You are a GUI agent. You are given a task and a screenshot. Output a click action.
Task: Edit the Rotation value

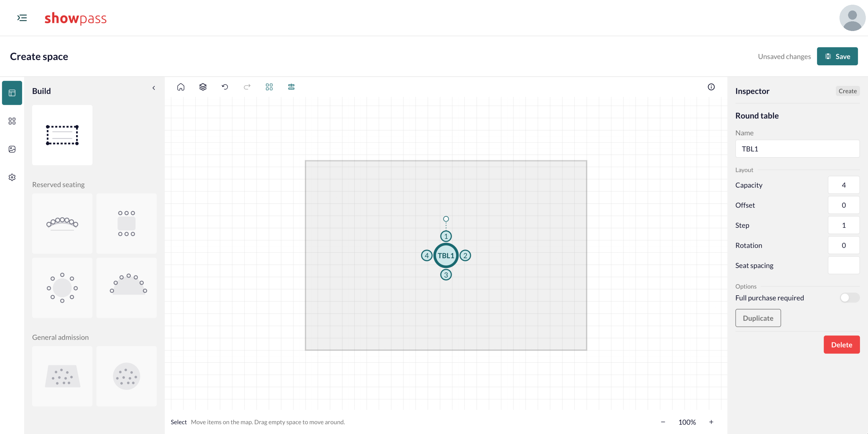843,245
